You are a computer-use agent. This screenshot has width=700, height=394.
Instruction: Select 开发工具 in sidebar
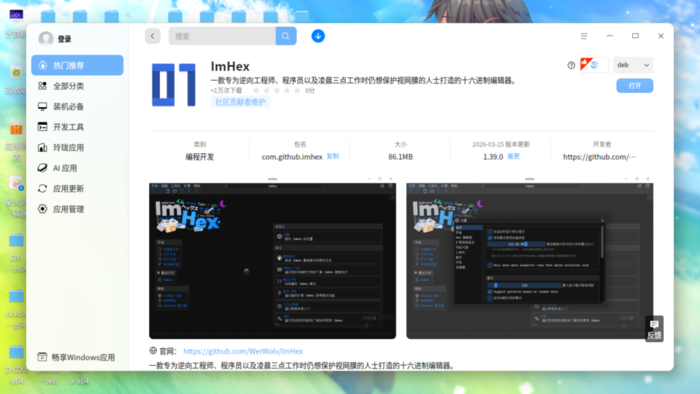click(77, 127)
